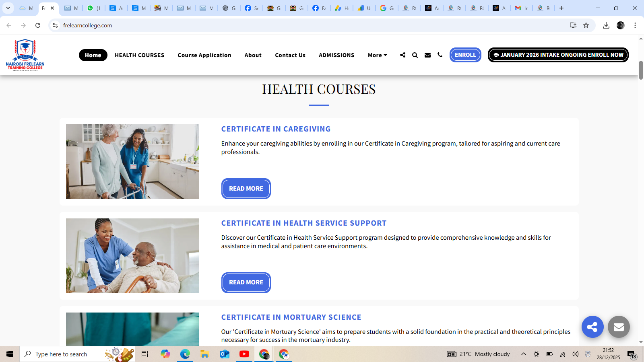Viewport: 644px width, 362px height.
Task: Go to the ADMISSIONS menu item
Action: (x=336, y=55)
